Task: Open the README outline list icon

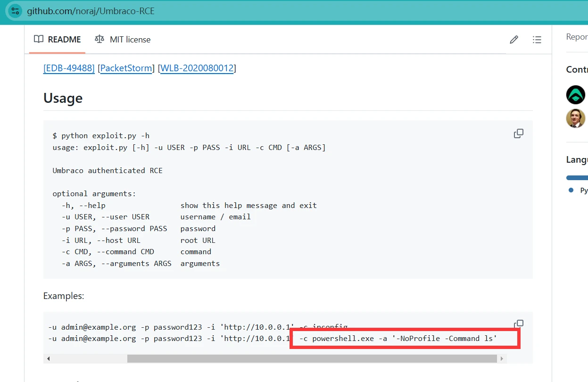Action: pos(537,40)
